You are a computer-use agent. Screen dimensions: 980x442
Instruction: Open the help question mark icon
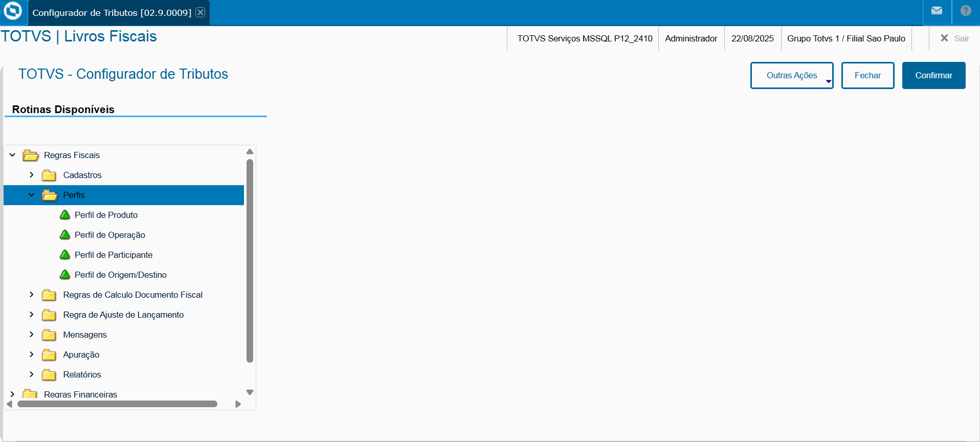click(x=966, y=11)
